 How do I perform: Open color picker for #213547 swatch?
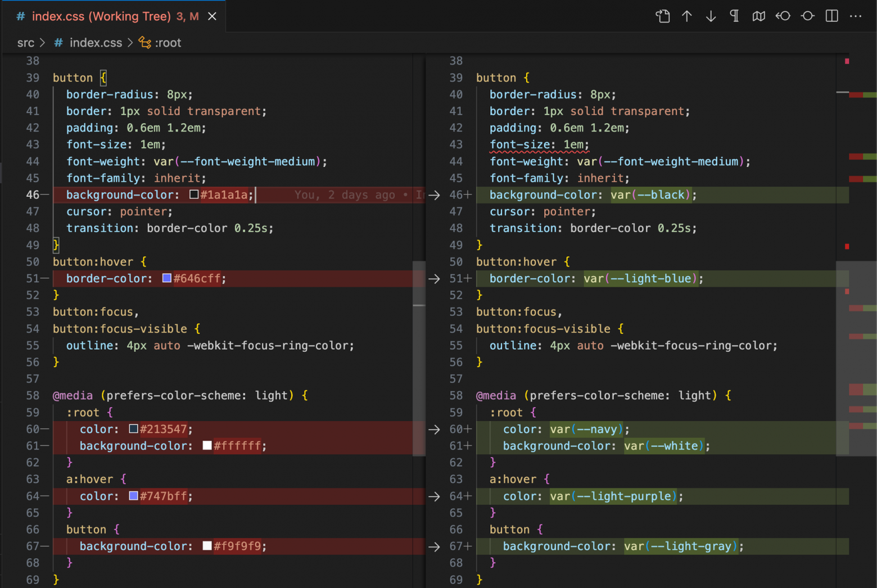pyautogui.click(x=133, y=429)
